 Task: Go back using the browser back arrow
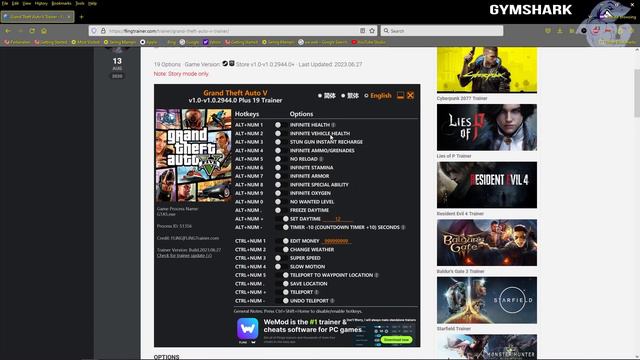(8, 31)
